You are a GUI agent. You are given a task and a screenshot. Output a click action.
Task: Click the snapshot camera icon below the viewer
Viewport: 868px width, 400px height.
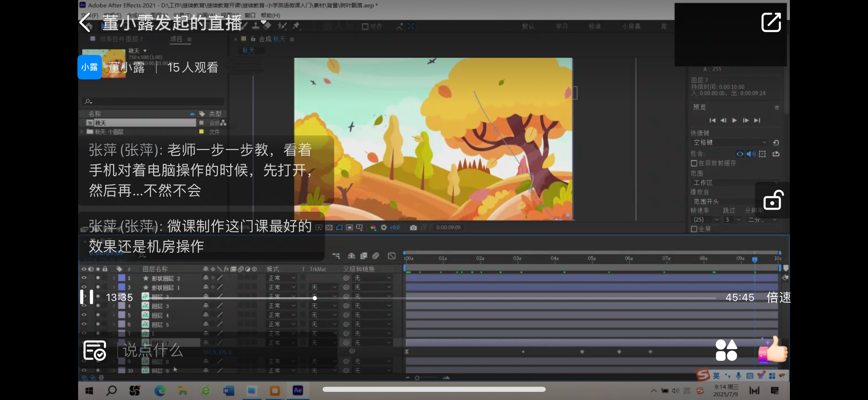[x=413, y=227]
